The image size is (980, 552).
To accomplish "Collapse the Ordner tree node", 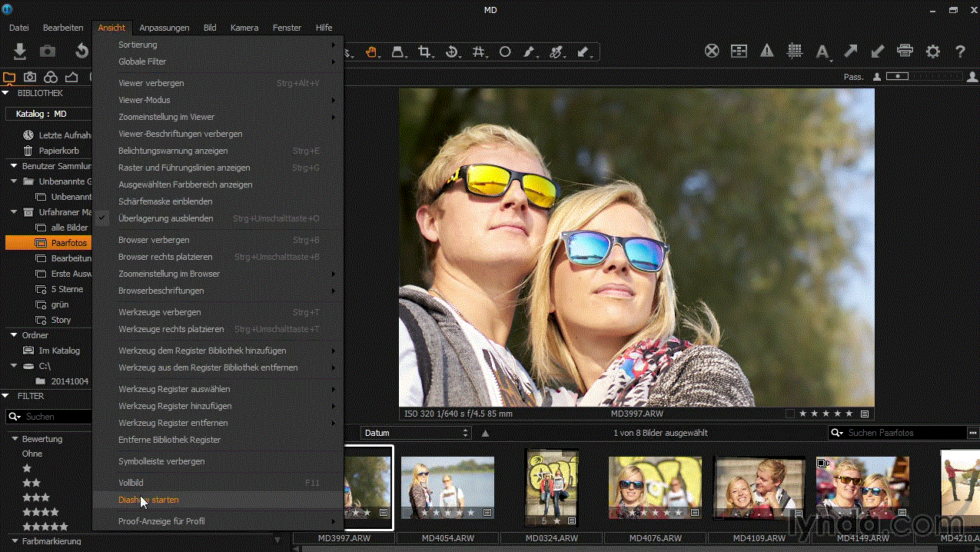I will point(14,335).
